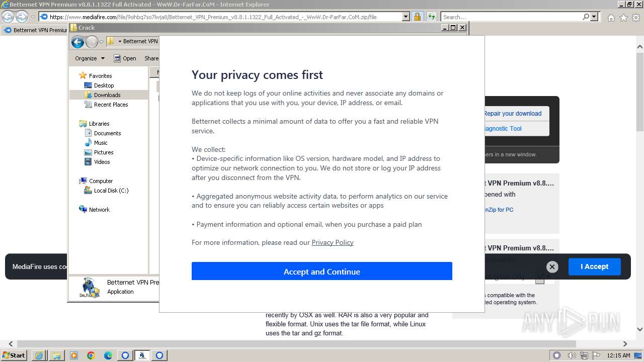Click Repair your download link

pos(512,114)
